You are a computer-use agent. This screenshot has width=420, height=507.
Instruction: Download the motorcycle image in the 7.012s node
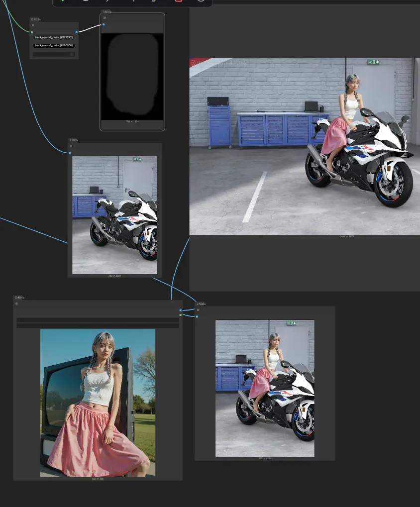141,159
